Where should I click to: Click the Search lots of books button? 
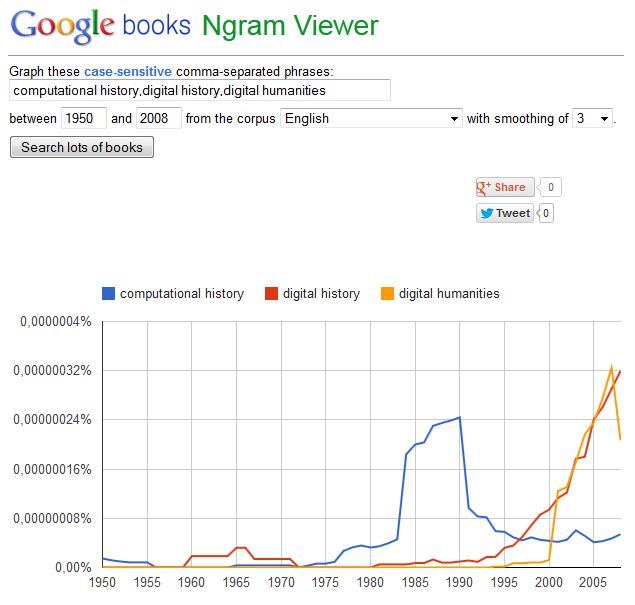(x=82, y=147)
